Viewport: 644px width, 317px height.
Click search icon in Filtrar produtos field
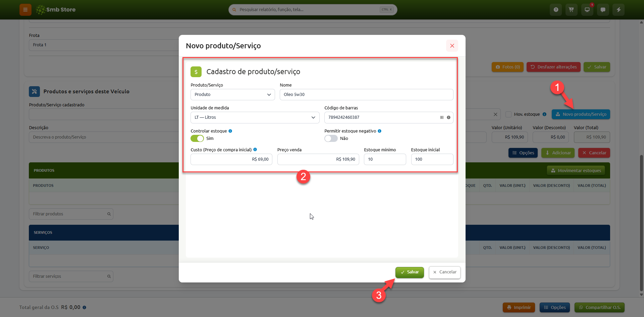pos(109,214)
